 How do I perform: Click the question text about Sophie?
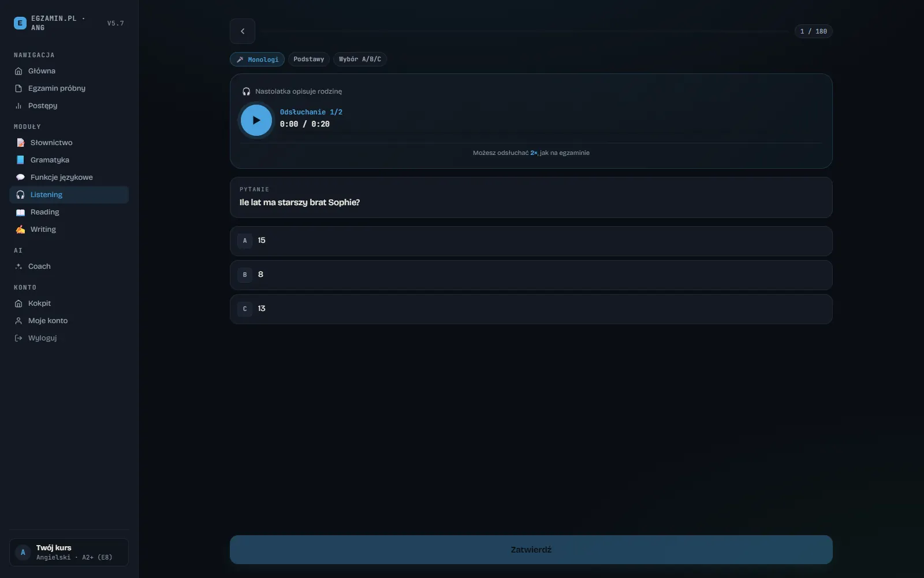click(300, 202)
